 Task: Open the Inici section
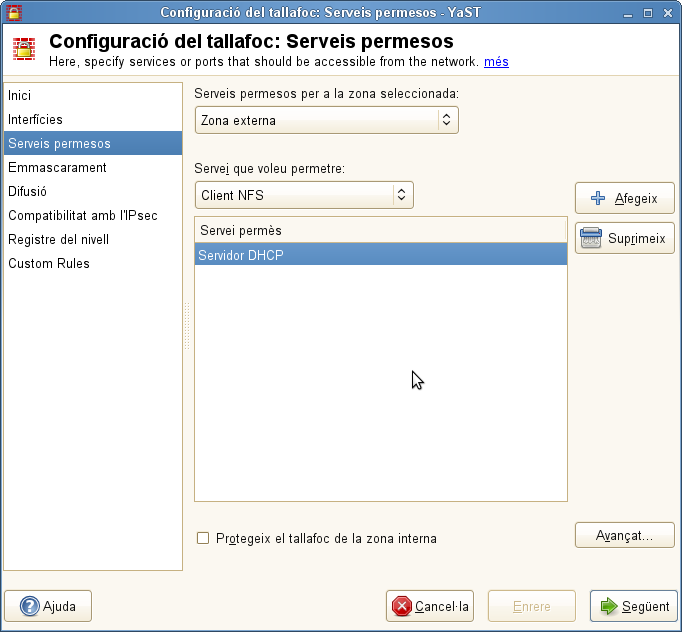click(x=20, y=95)
